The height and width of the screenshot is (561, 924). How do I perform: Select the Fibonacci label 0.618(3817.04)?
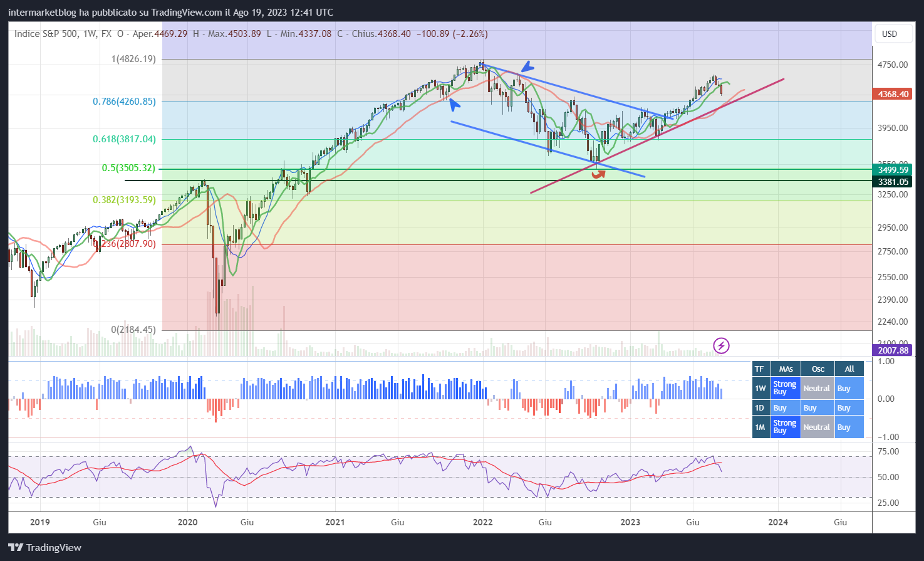coord(124,139)
